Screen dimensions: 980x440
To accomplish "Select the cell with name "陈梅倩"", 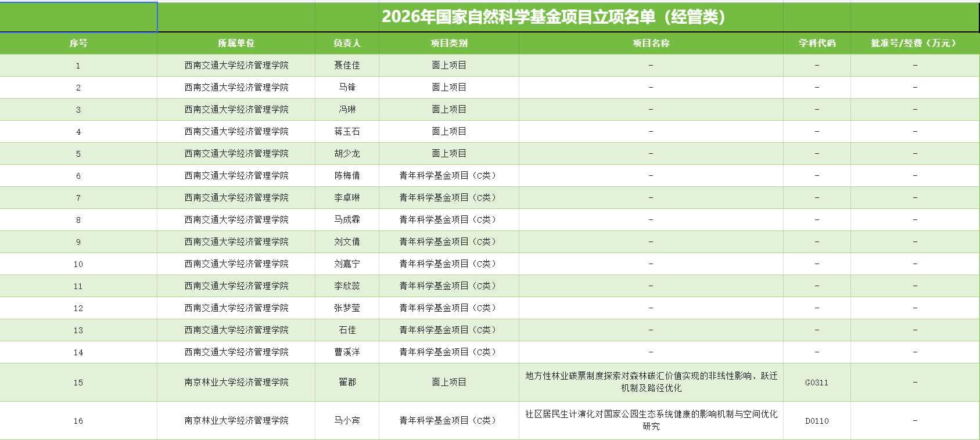I will tap(347, 175).
